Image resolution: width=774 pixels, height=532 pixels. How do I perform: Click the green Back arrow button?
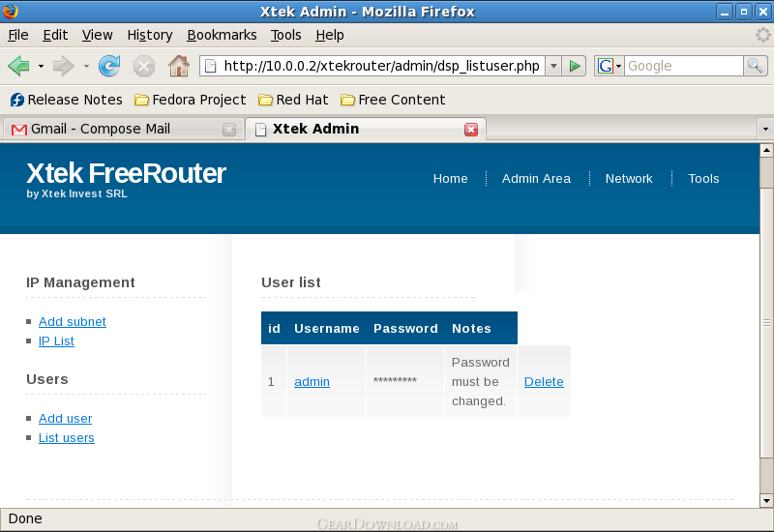tap(18, 66)
